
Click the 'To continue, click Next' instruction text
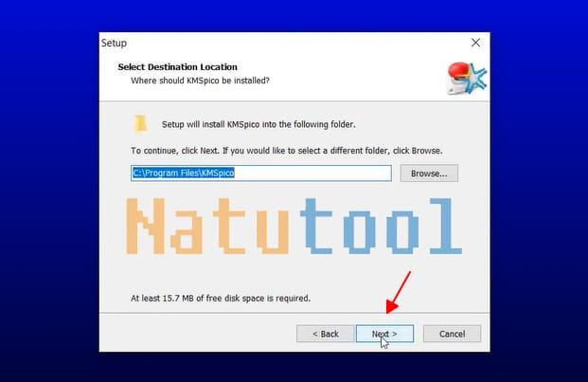(287, 151)
